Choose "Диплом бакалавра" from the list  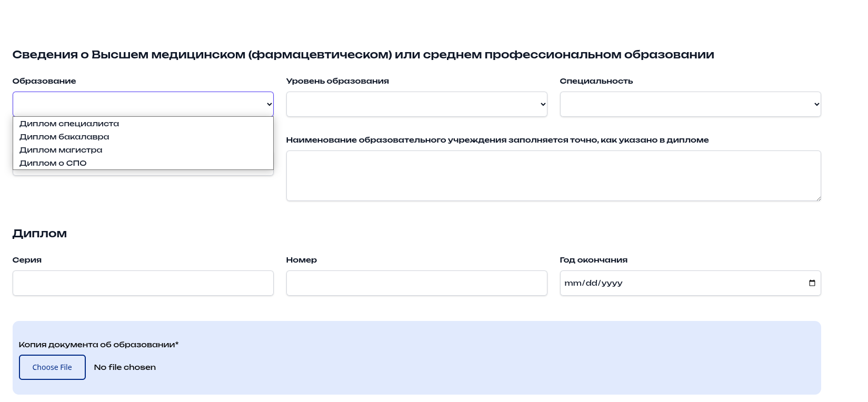[x=64, y=137]
